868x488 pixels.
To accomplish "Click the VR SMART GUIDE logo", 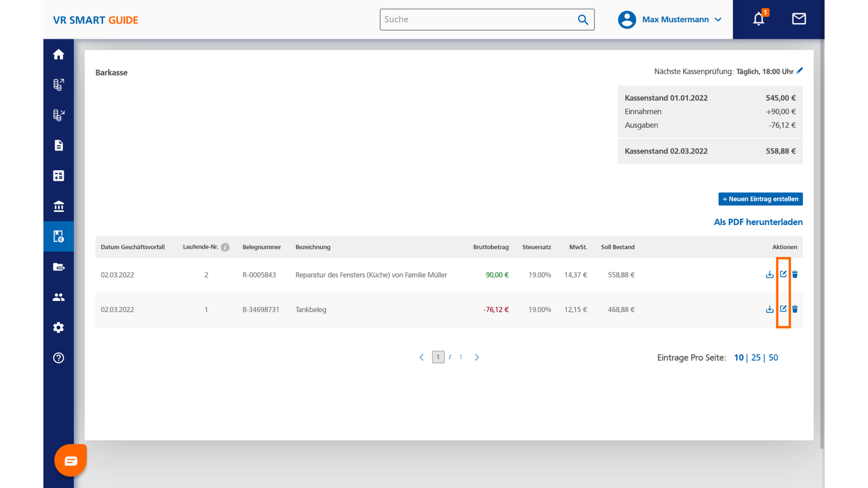I will tap(95, 20).
